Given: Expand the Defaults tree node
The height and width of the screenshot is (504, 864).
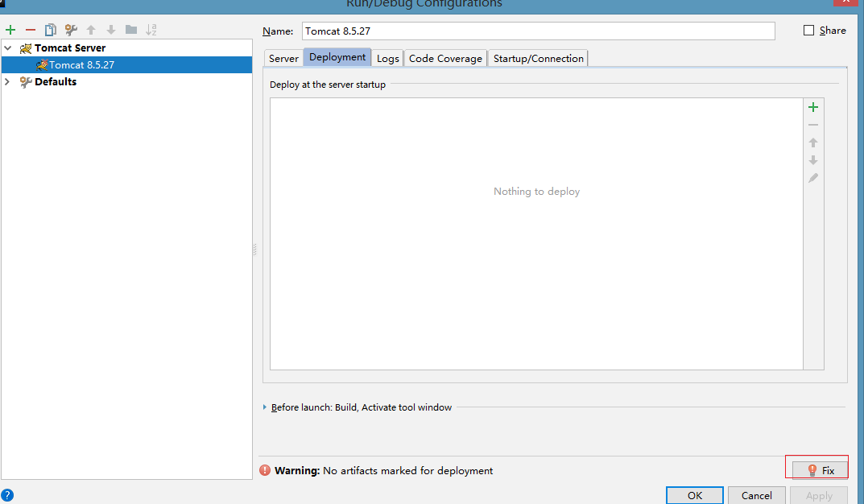Looking at the screenshot, I should (x=8, y=82).
